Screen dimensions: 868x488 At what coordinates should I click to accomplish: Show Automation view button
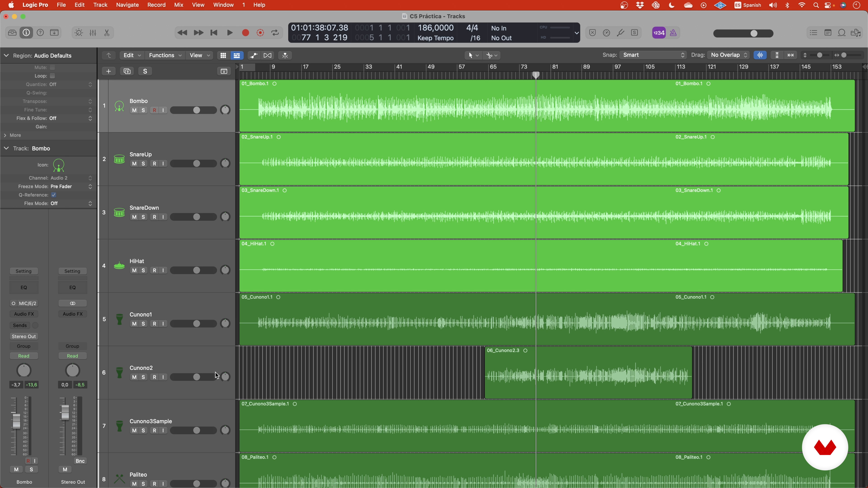coord(253,56)
